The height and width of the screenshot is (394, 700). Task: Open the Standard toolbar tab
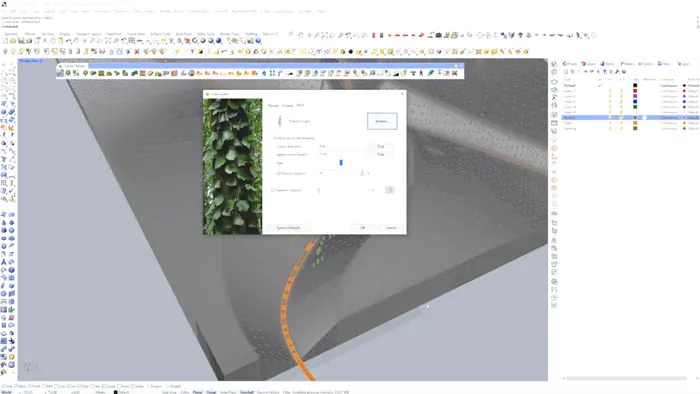[11, 34]
